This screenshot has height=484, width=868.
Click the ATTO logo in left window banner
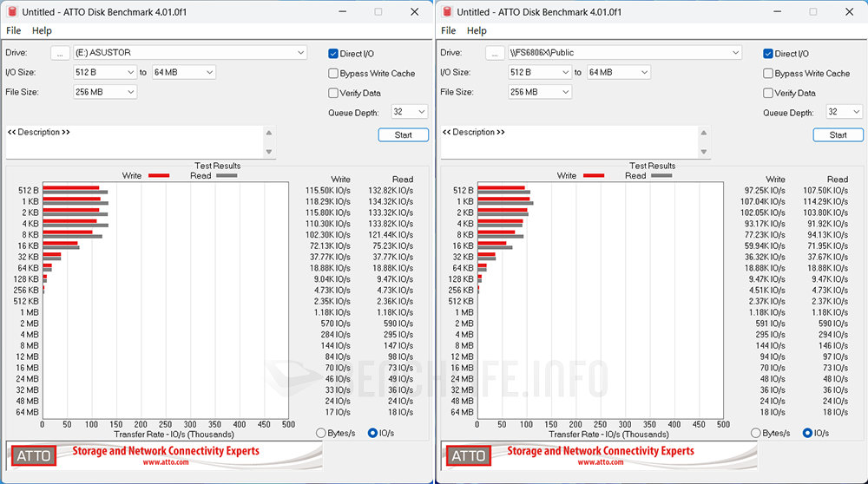coord(33,456)
